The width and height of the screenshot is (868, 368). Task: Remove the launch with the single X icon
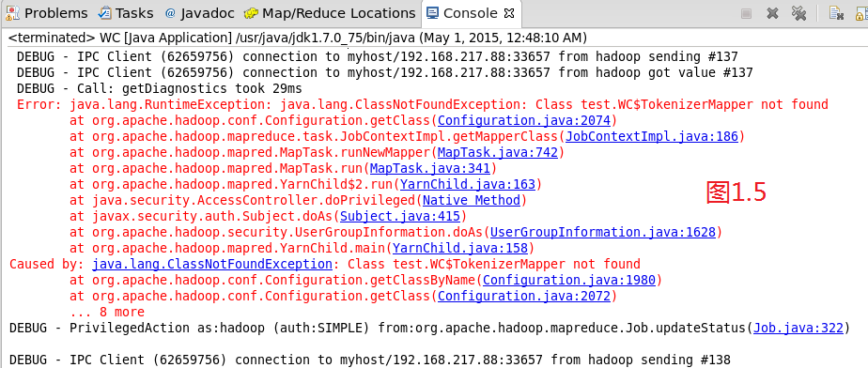click(773, 14)
